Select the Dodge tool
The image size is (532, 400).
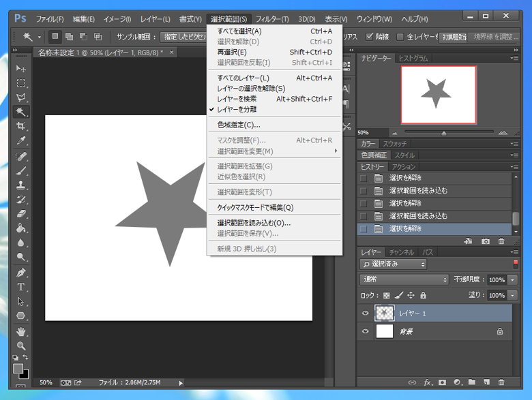(20, 257)
